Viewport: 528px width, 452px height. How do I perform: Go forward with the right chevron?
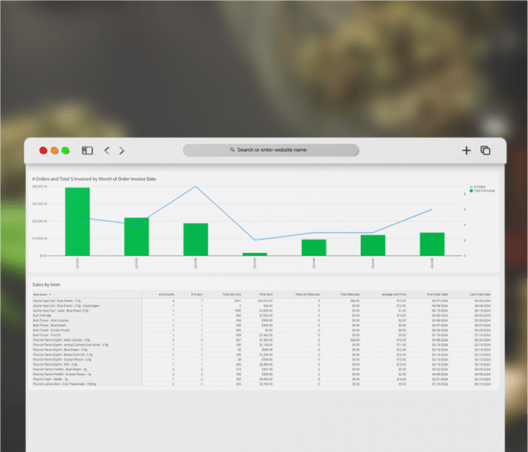click(122, 151)
